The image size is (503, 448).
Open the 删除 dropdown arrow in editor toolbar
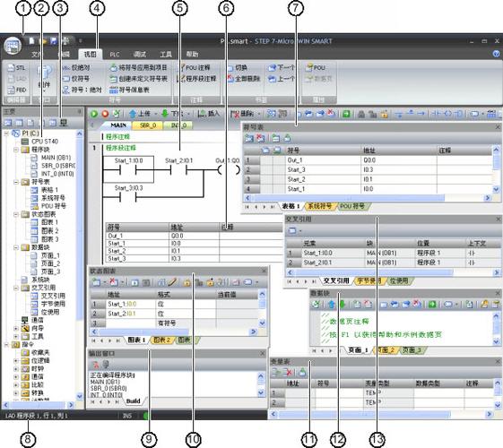pyautogui.click(x=258, y=114)
